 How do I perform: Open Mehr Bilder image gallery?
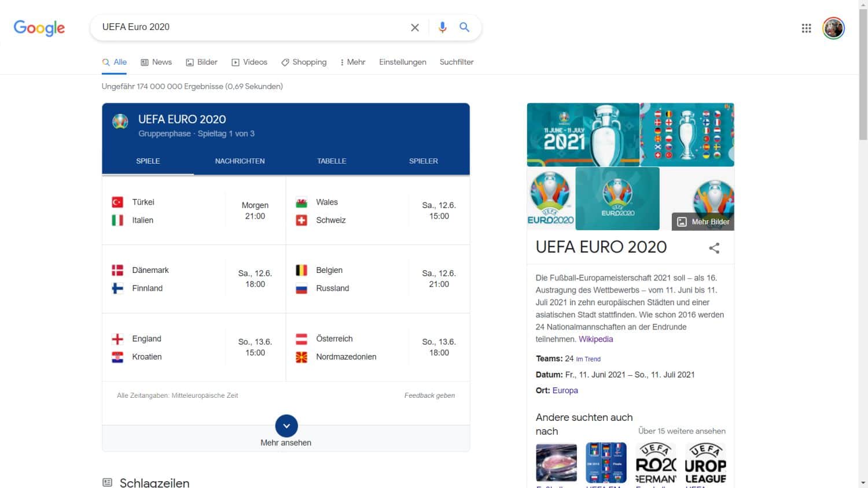click(x=703, y=221)
